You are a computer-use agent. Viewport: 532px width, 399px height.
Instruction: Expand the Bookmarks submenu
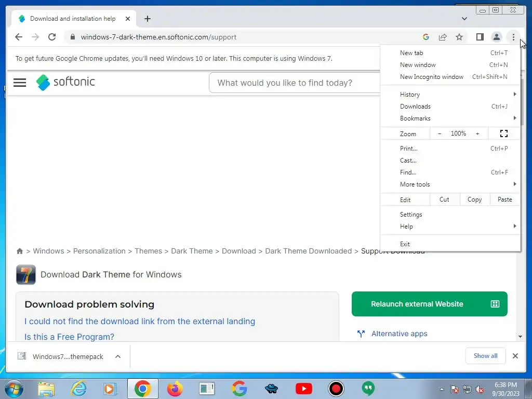point(450,118)
